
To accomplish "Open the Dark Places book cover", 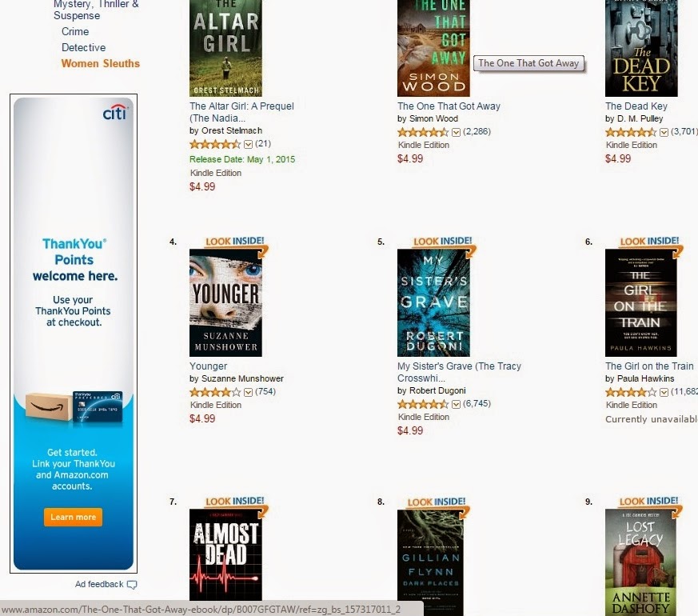I will pyautogui.click(x=430, y=562).
